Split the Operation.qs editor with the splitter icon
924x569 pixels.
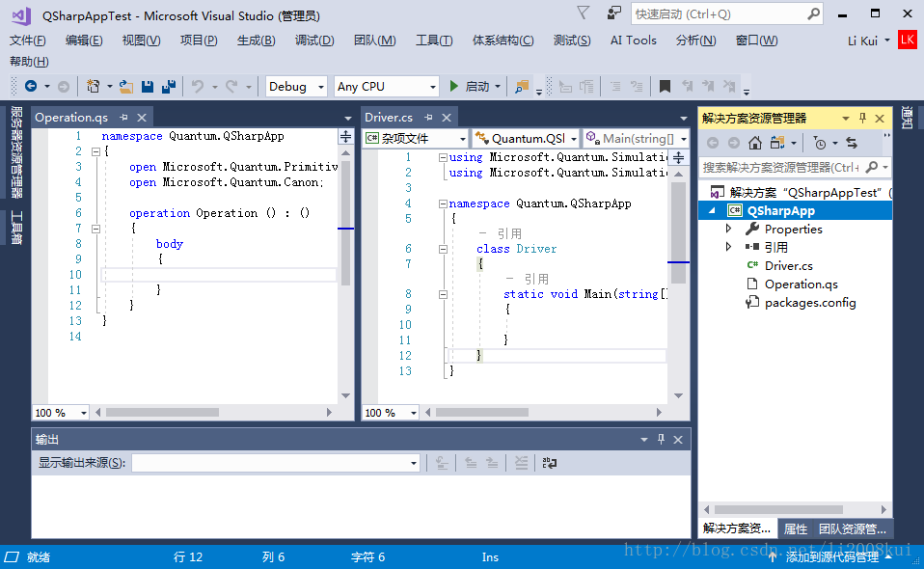click(346, 137)
